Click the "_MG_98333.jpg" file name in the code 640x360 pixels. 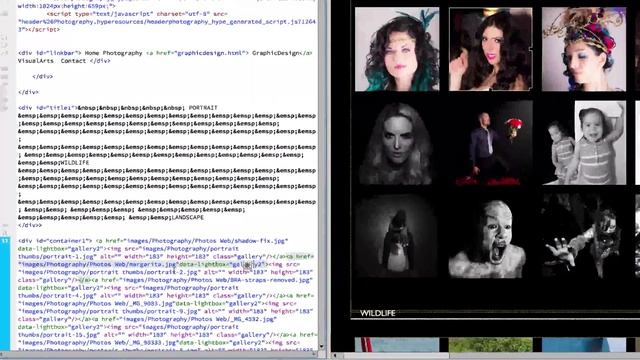153,343
